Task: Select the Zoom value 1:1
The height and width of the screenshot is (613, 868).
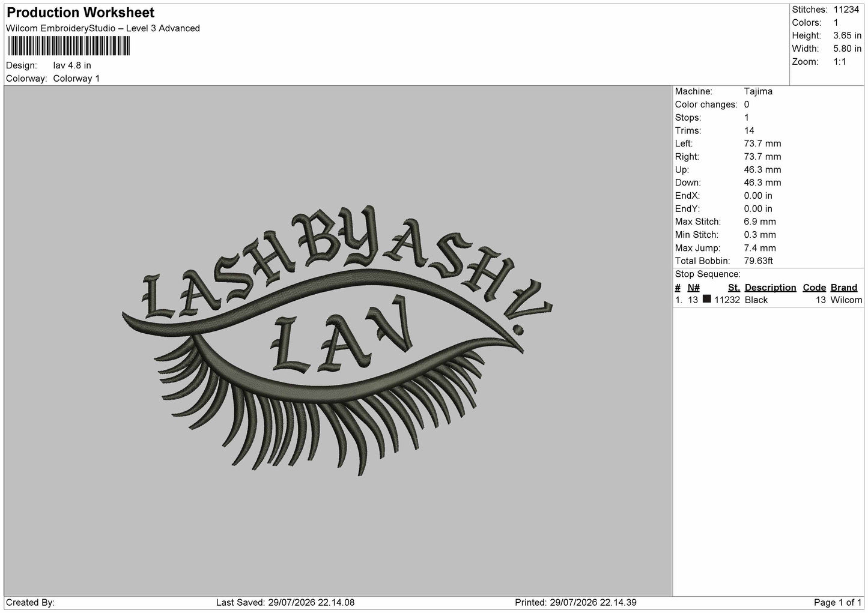Action: pyautogui.click(x=839, y=62)
